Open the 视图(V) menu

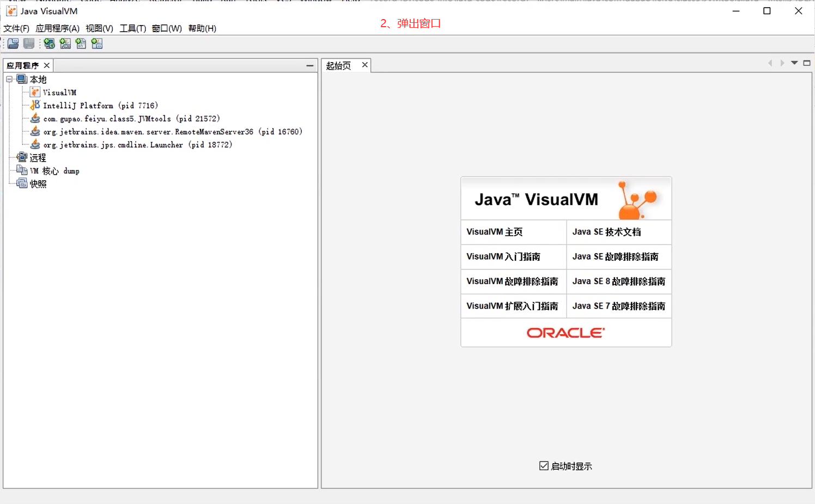(99, 28)
